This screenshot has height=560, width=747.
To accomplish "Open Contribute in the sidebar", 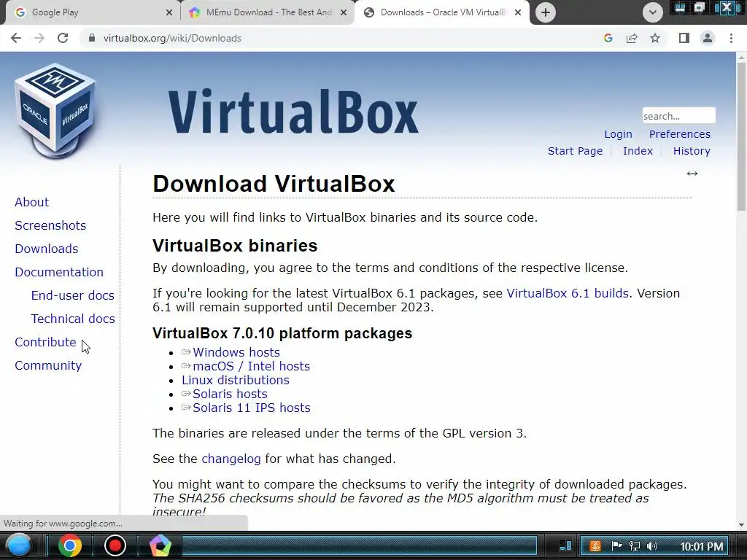I will [45, 342].
